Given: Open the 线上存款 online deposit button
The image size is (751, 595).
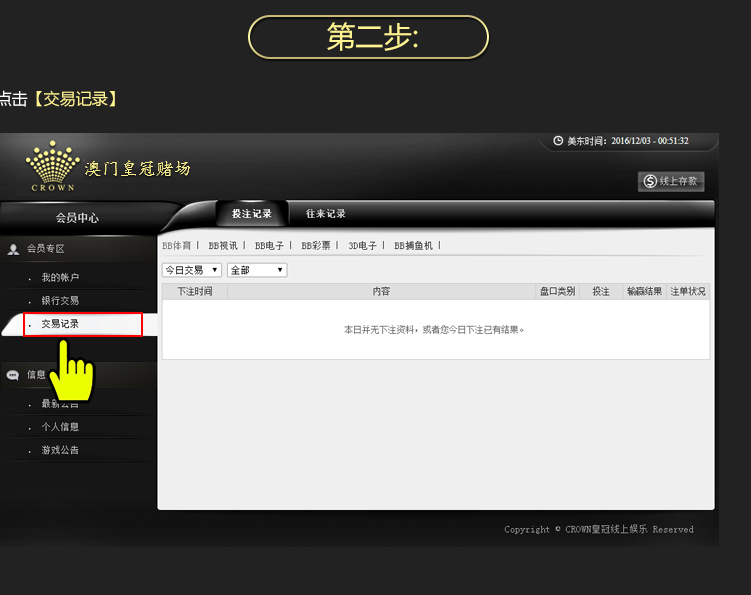Looking at the screenshot, I should tap(671, 182).
